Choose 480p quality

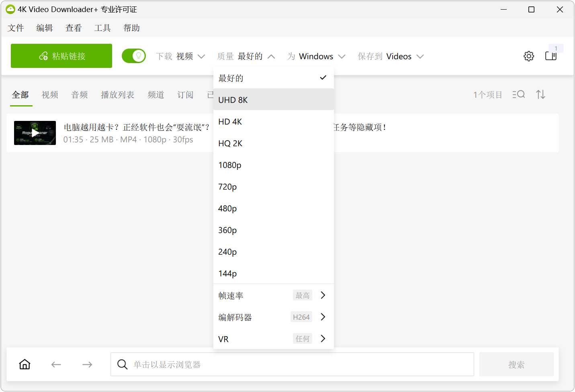click(274, 208)
